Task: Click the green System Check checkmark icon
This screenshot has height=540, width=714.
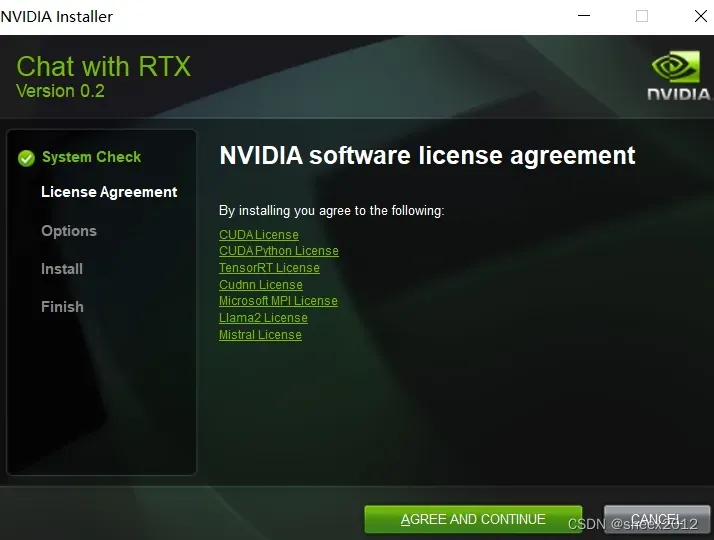Action: 26,158
